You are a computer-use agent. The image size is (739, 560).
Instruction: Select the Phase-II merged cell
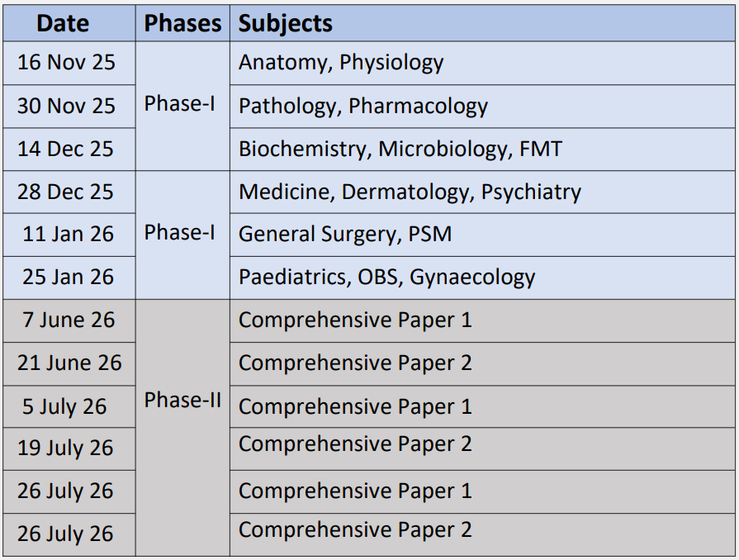pos(182,401)
